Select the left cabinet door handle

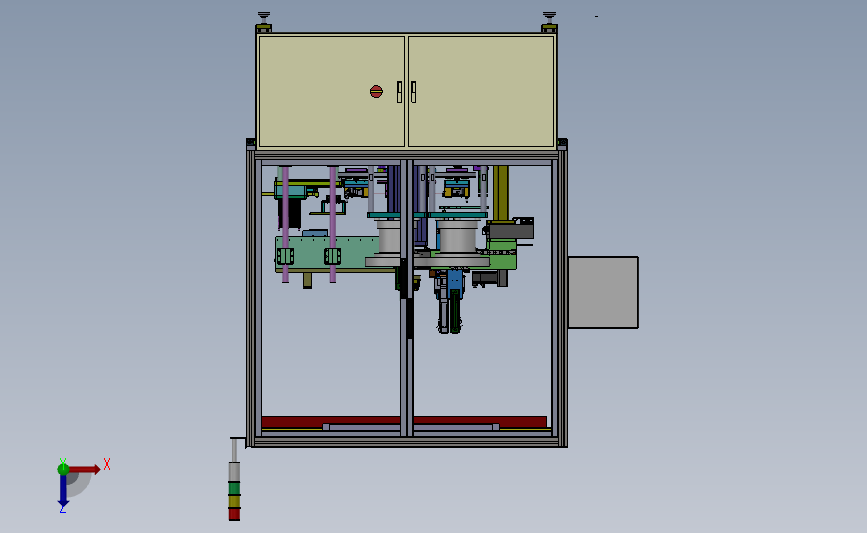399,92
